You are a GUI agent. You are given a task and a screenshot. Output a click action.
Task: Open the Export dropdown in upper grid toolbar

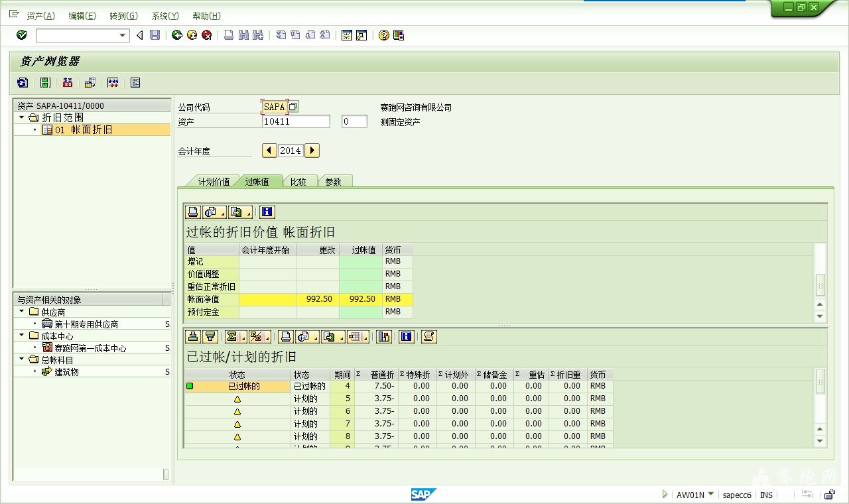[240, 212]
